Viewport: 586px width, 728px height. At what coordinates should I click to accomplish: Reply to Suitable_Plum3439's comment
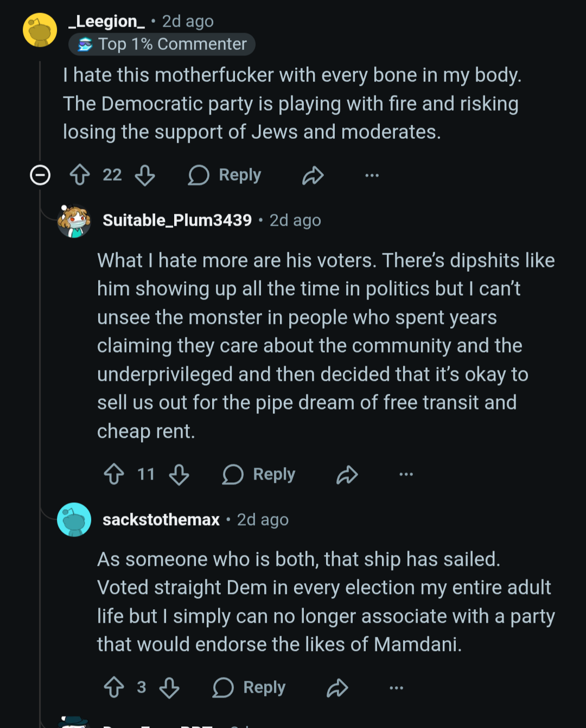click(259, 474)
